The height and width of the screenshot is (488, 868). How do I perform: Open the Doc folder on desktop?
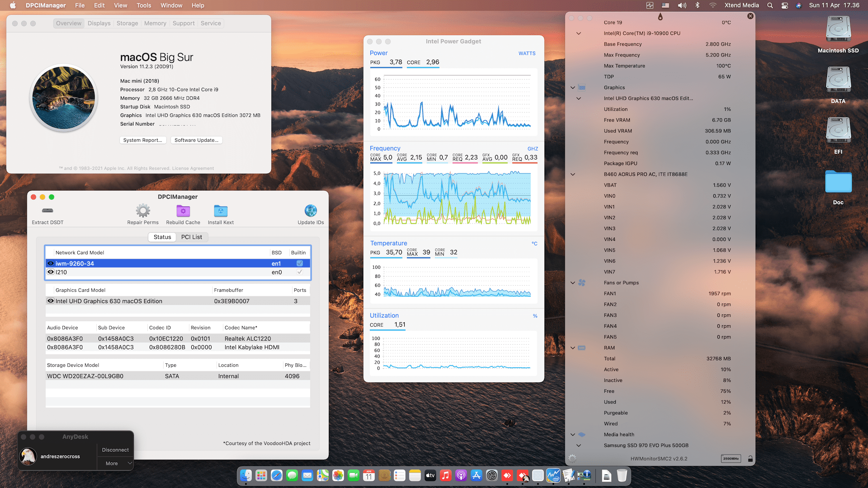[838, 182]
